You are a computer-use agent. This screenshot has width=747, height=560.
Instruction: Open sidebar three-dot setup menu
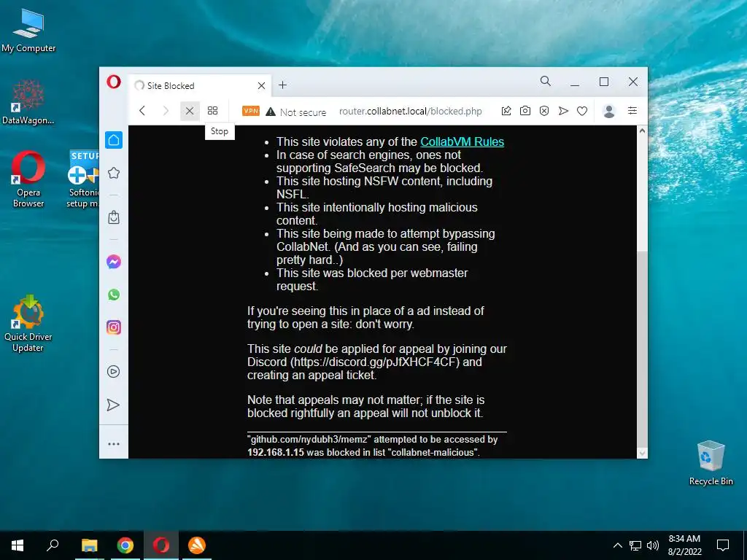click(x=113, y=444)
